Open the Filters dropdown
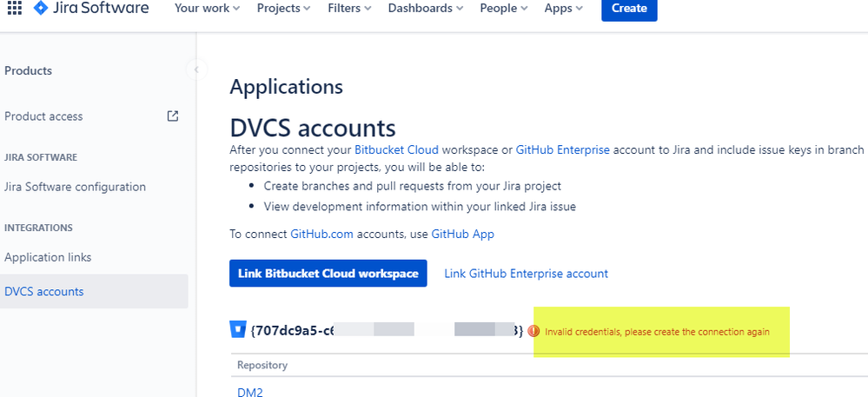 coord(349,9)
